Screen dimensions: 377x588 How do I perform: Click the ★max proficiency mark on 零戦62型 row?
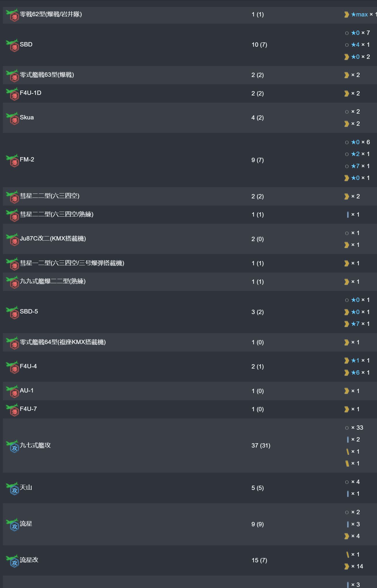[x=359, y=14]
